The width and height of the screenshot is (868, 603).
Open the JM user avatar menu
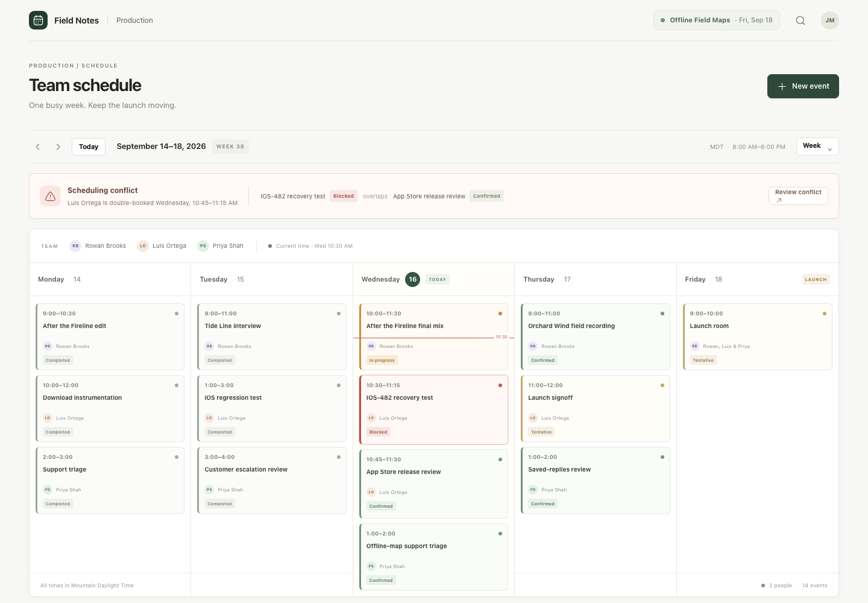point(830,21)
